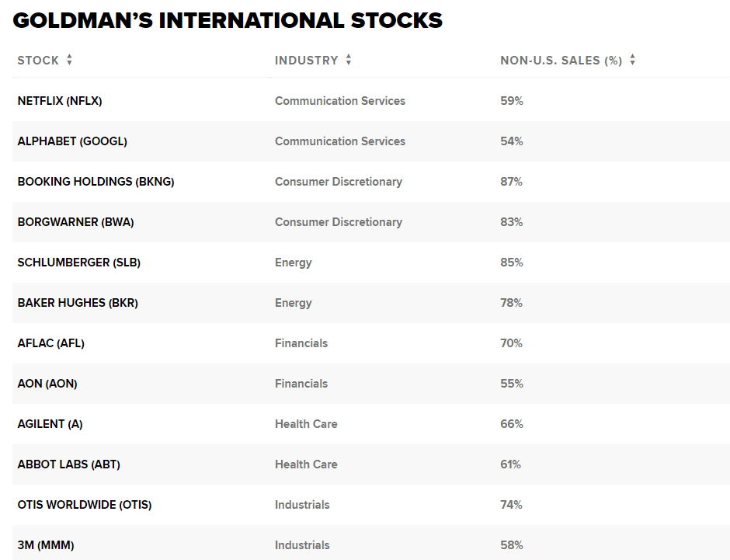Select AGILENT (A) in the list

50,424
